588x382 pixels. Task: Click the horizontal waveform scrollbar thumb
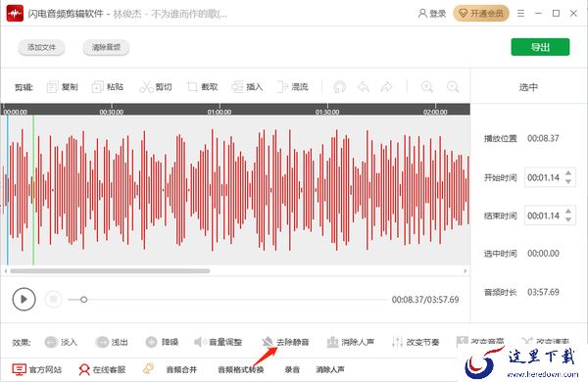[110, 270]
